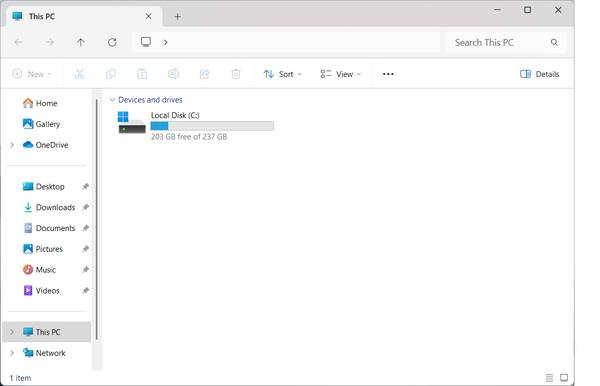Click the Search This PC field
This screenshot has width=600, height=386.
(505, 42)
